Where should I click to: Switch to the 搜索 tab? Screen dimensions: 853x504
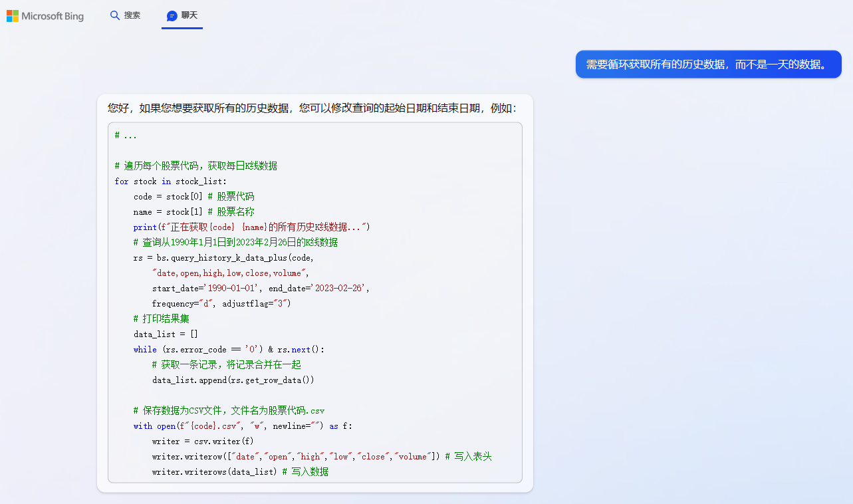point(125,15)
